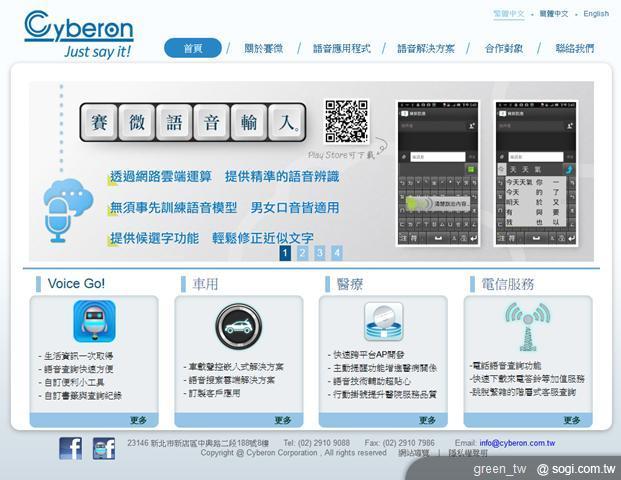Screen dimensions: 621x480
Task: Click the 'Tel: (02) 2910 9088' text
Action: 316,443
